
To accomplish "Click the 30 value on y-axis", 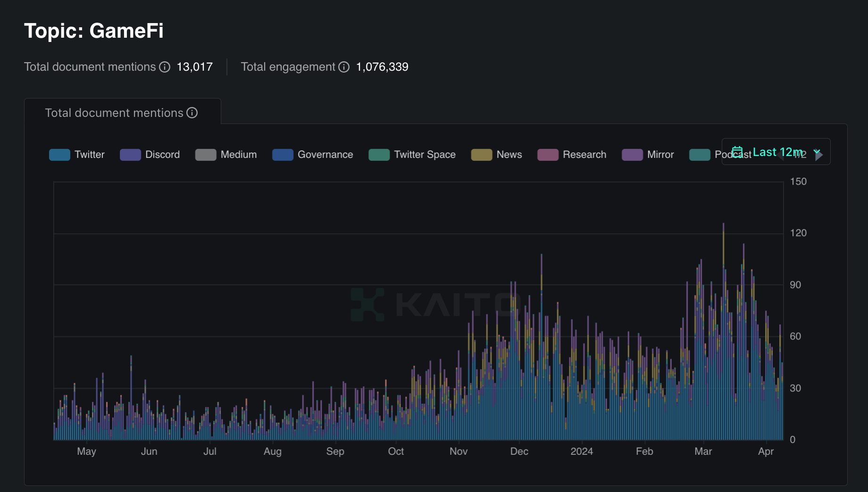I will pos(795,388).
